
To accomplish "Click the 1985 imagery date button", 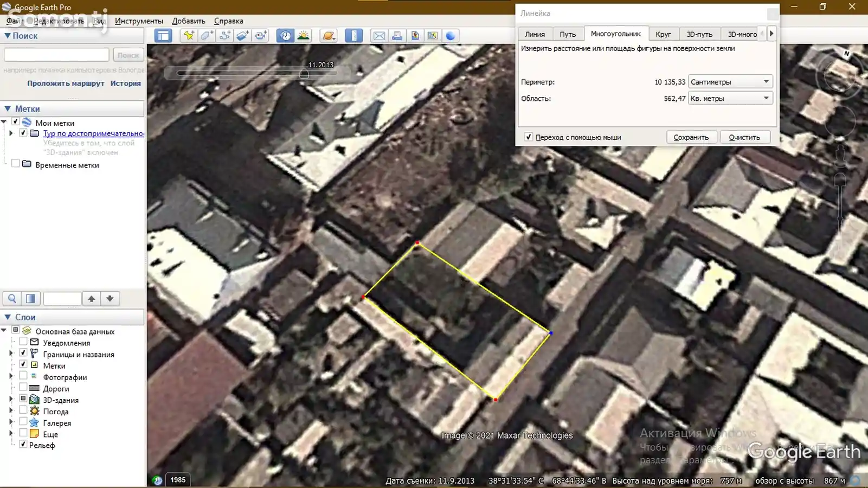I will [178, 480].
